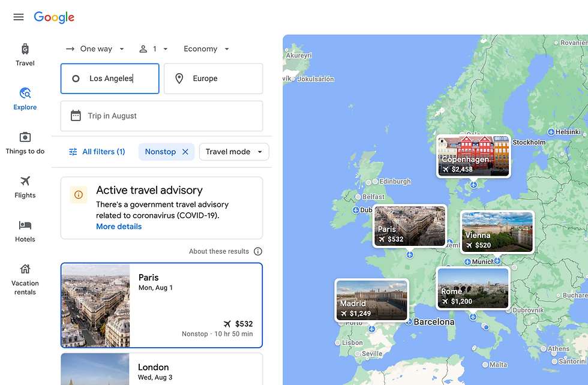Click the $532 price in Paris card
588x385 pixels.
(244, 323)
